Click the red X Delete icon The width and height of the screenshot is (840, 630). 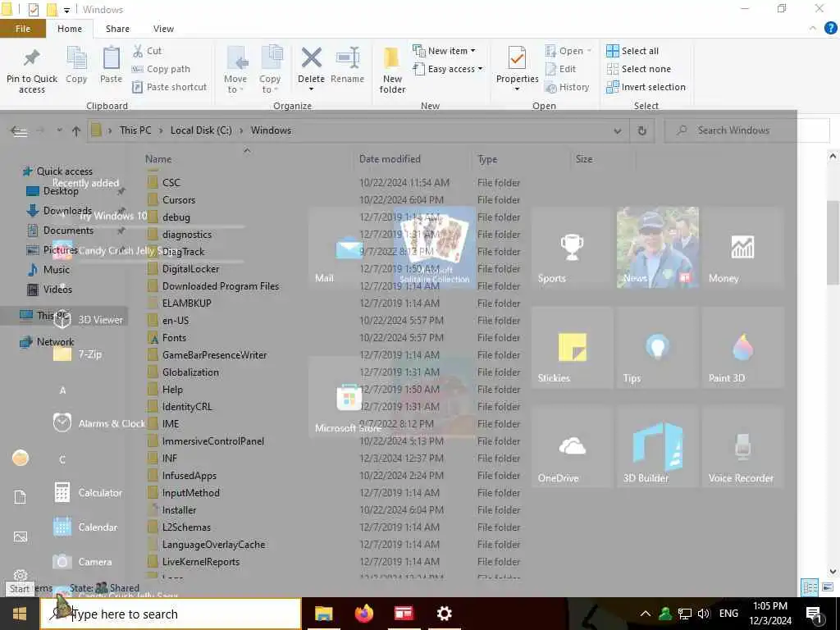311,58
